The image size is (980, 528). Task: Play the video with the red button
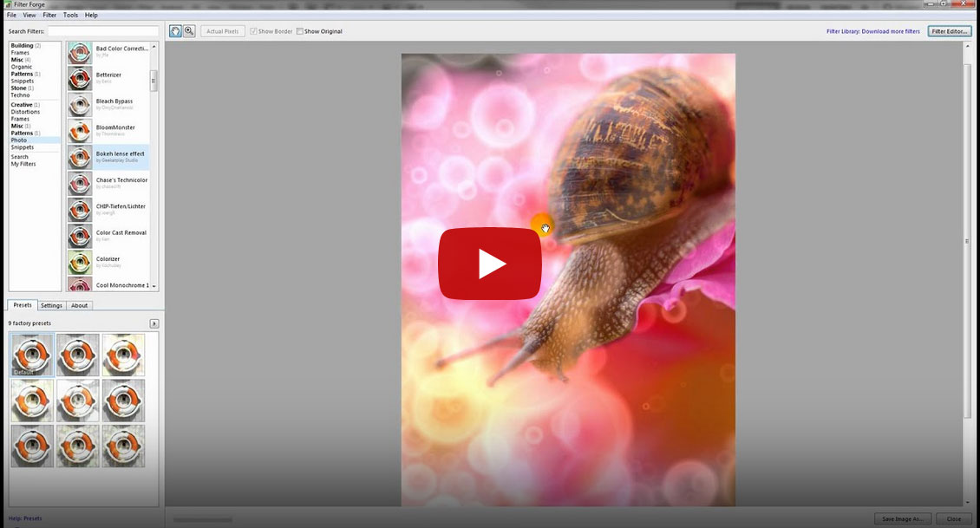point(489,264)
